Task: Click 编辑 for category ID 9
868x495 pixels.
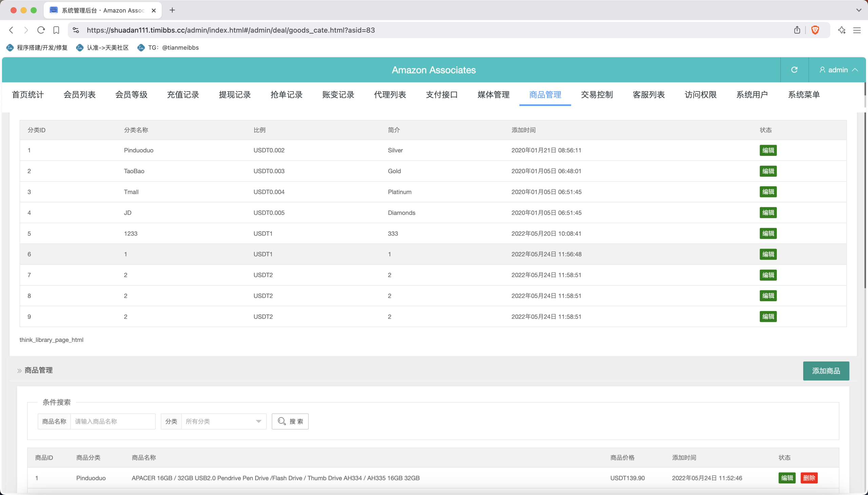Action: [x=768, y=316]
